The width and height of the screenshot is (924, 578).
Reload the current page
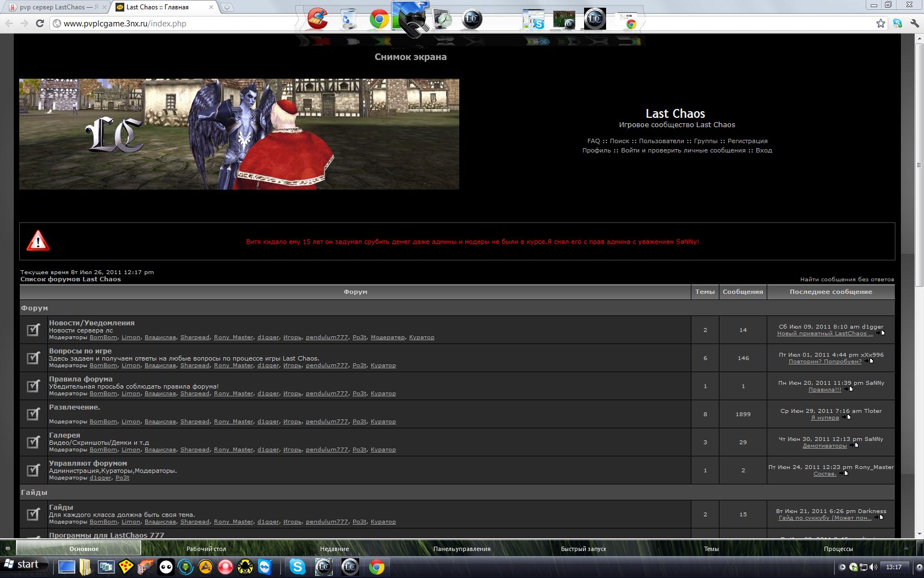pyautogui.click(x=40, y=24)
